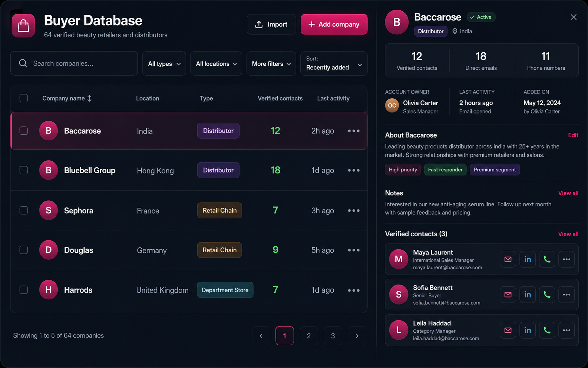Screen dimensions: 588x368
Task: Click the sort arrows beside Company name
Action: 89,98
